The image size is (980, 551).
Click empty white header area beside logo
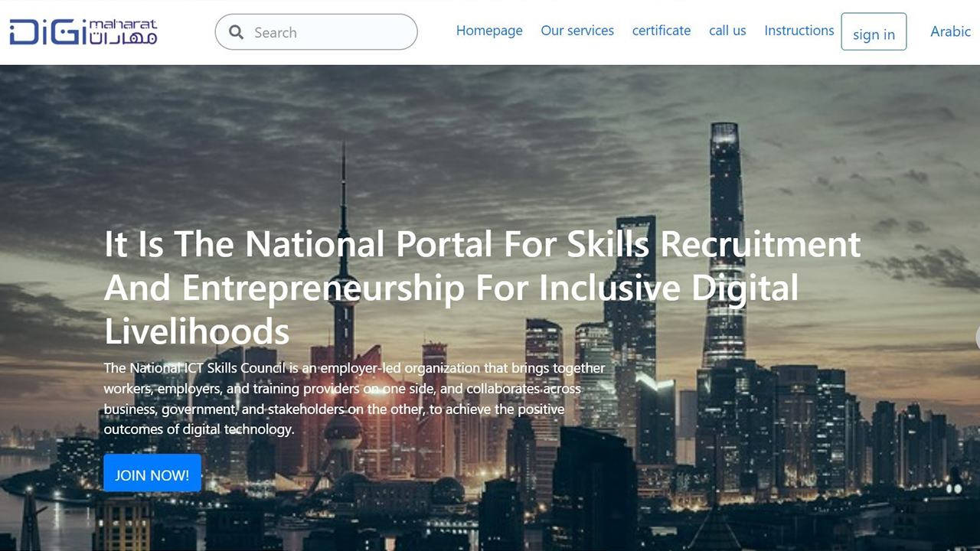tap(186, 32)
